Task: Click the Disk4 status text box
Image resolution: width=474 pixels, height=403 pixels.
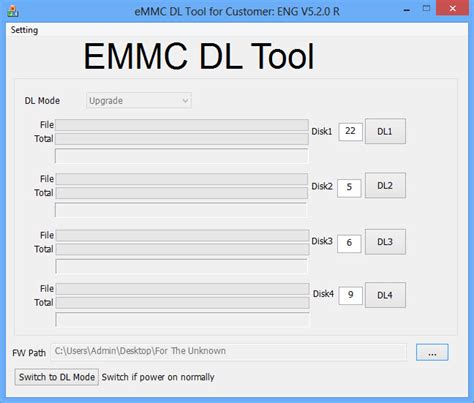Action: click(182, 319)
